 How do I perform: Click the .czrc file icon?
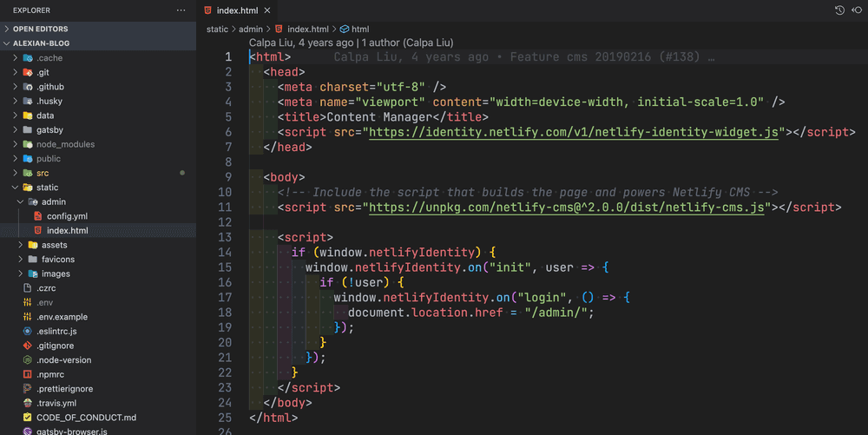click(x=28, y=287)
